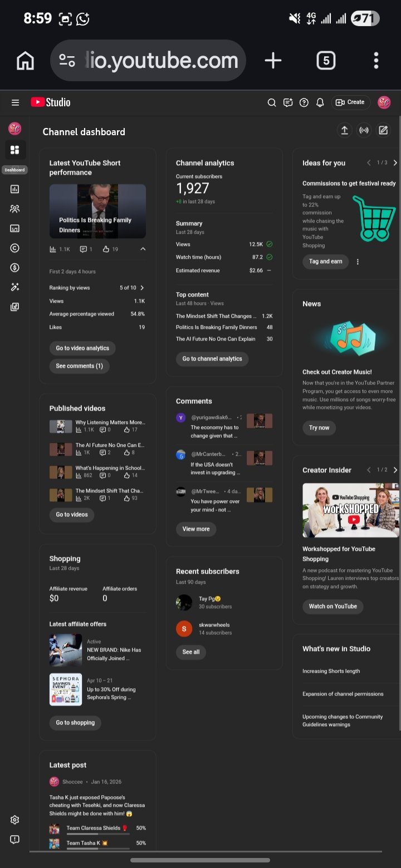Open the notifications bell
The image size is (401, 868).
click(320, 102)
